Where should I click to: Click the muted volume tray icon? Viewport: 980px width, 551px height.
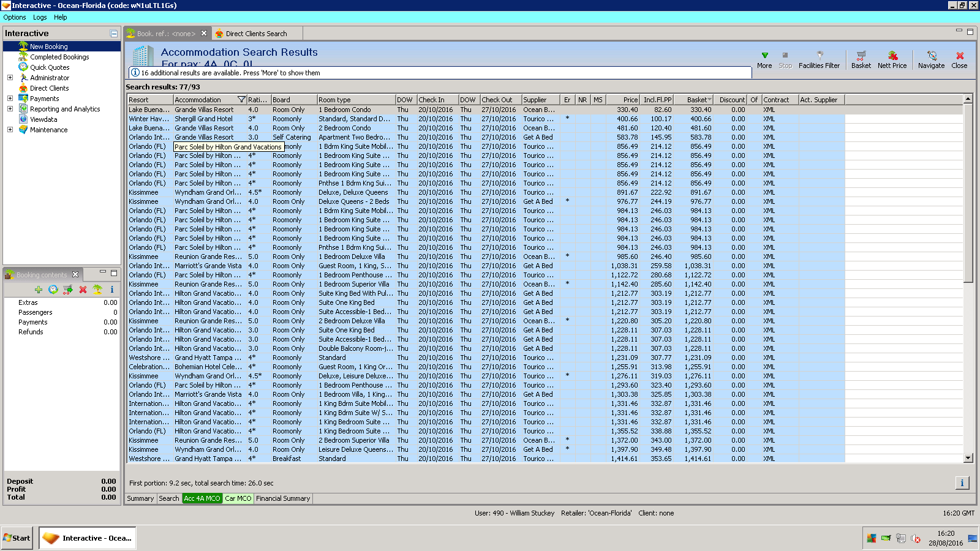pos(916,538)
